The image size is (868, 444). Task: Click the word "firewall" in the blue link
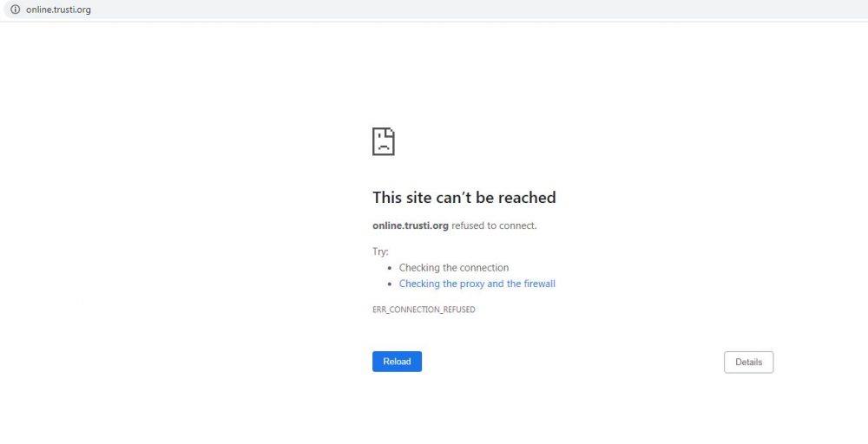pyautogui.click(x=540, y=284)
